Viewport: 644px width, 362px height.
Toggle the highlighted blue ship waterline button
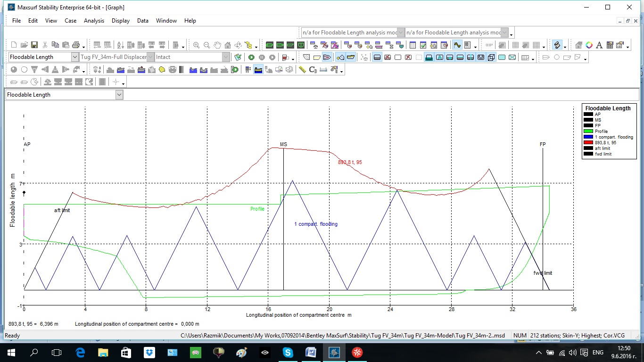pos(258,70)
